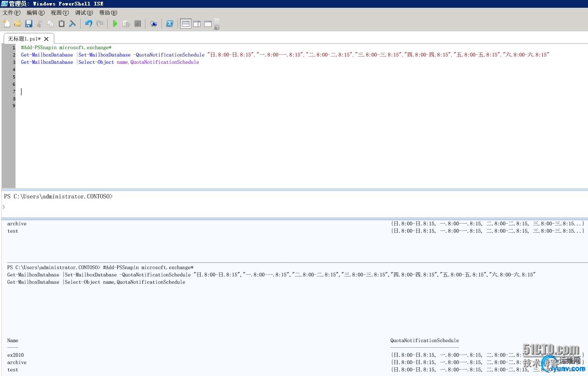The image size is (588, 376).
Task: Click line number 9 in the editor gutter
Action: [14, 106]
